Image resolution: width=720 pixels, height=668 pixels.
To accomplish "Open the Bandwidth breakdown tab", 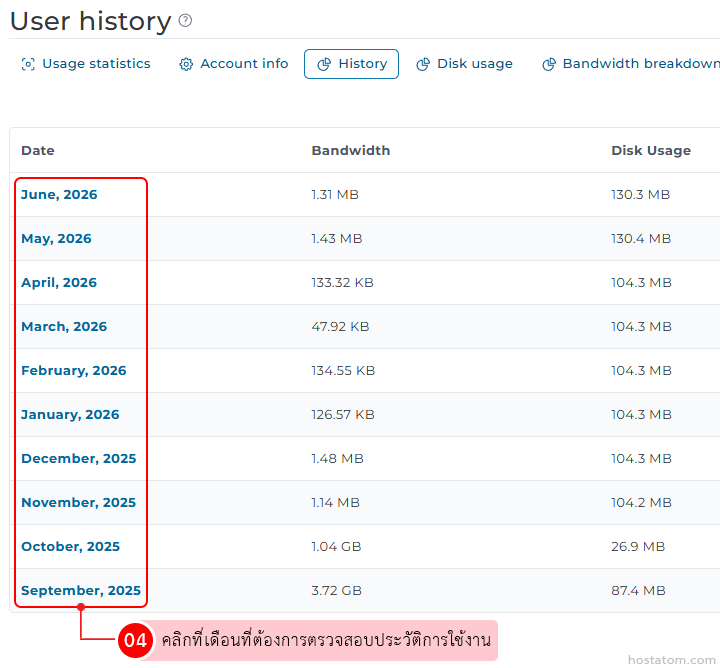I will 631,64.
